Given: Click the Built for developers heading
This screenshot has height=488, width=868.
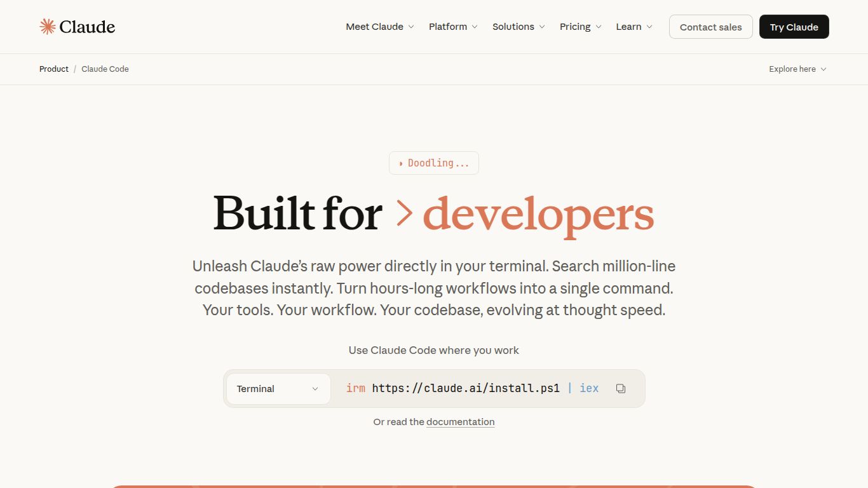Looking at the screenshot, I should click(433, 213).
